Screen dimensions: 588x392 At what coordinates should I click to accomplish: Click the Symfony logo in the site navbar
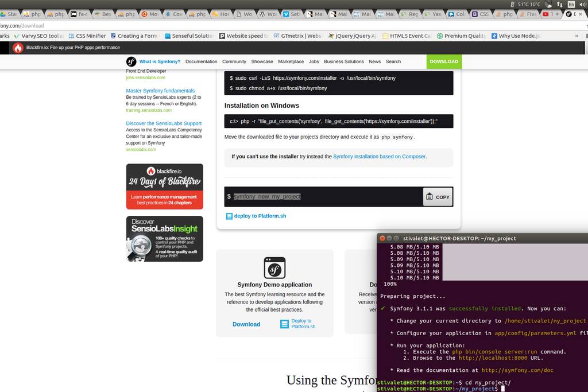pos(131,61)
